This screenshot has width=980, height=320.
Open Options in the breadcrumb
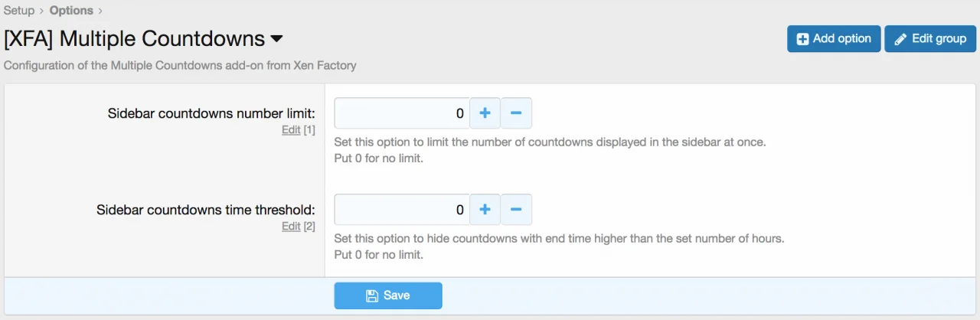pyautogui.click(x=71, y=11)
